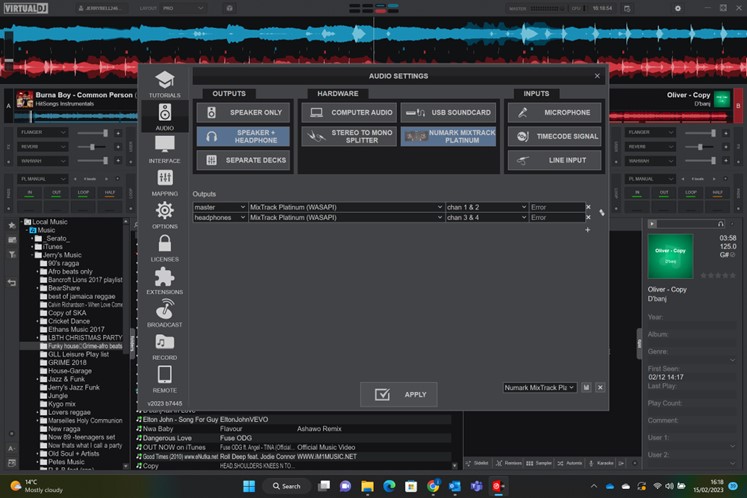This screenshot has height=498, width=747.
Task: Open the Licenses padlock page
Action: click(x=164, y=248)
